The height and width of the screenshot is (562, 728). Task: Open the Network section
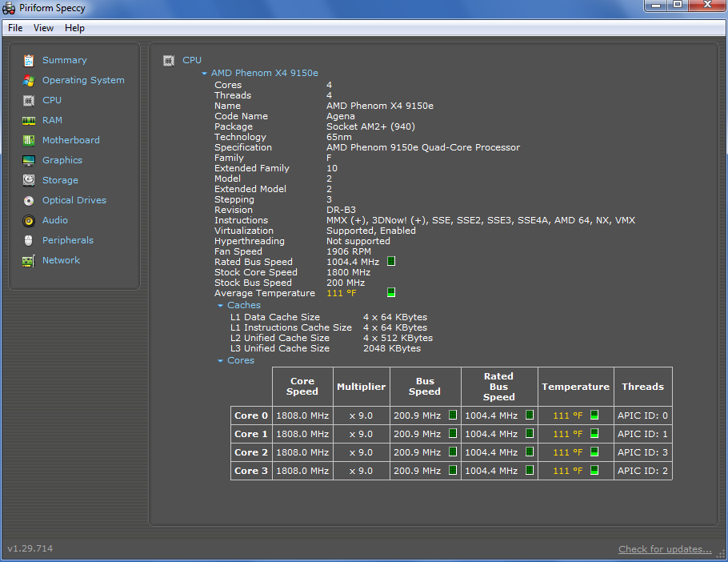click(x=62, y=260)
